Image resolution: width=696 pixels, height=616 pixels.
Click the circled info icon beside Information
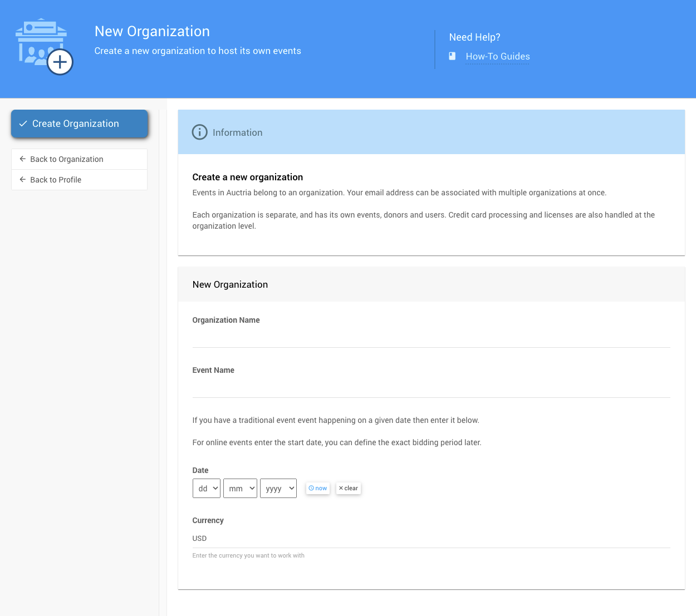click(199, 132)
